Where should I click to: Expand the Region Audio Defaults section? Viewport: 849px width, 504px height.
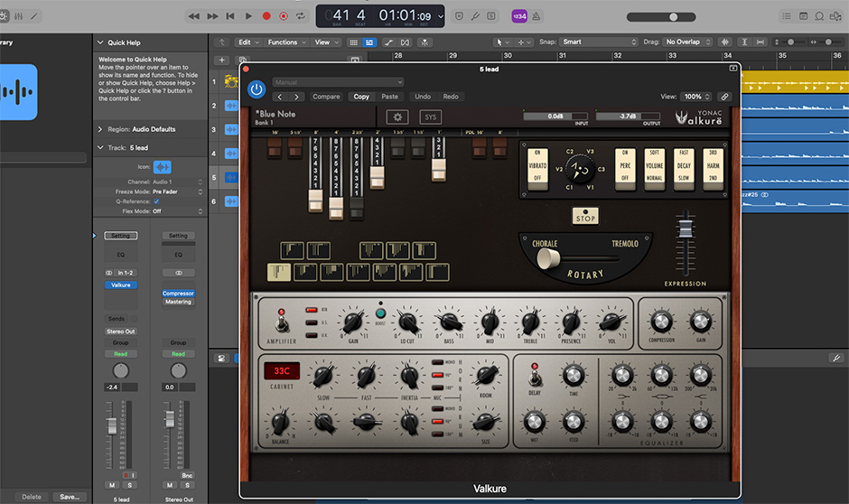[x=99, y=129]
